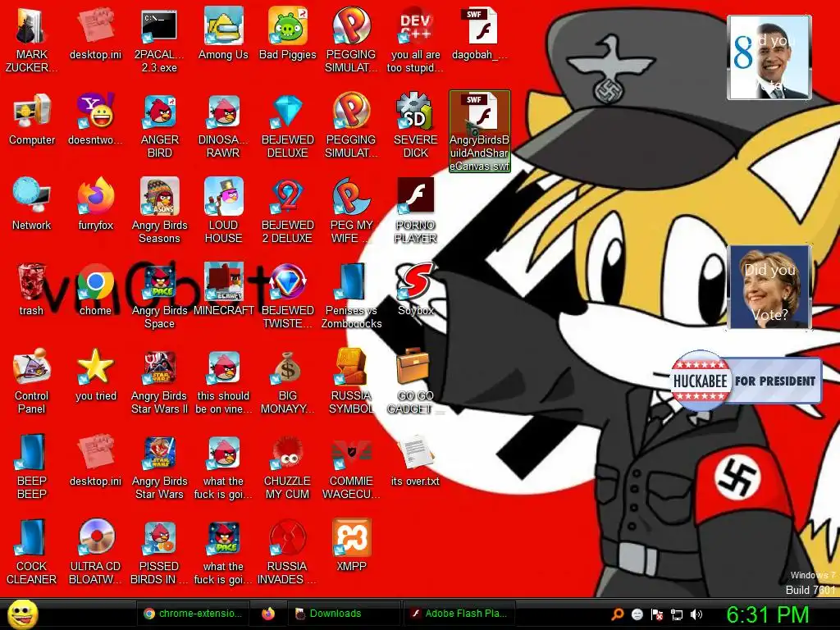The width and height of the screenshot is (840, 630).
Task: Click the 6:31 PM taskbar clock
Action: (x=768, y=614)
